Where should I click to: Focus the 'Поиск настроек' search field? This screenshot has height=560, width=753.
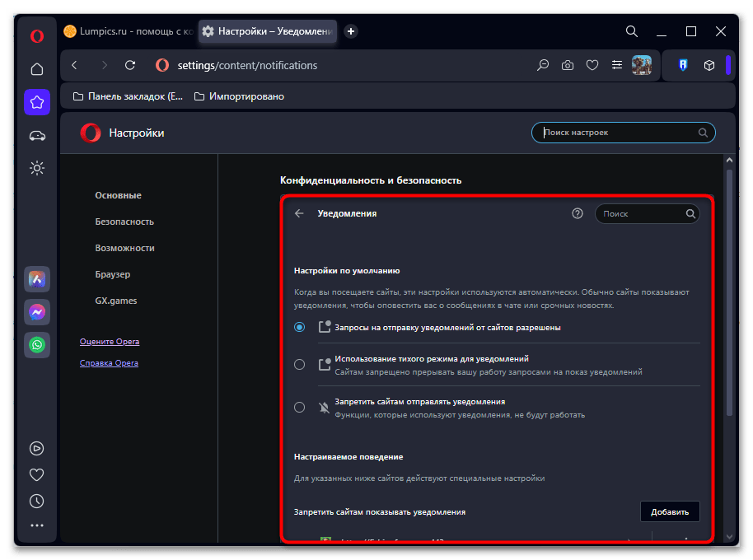pyautogui.click(x=618, y=133)
